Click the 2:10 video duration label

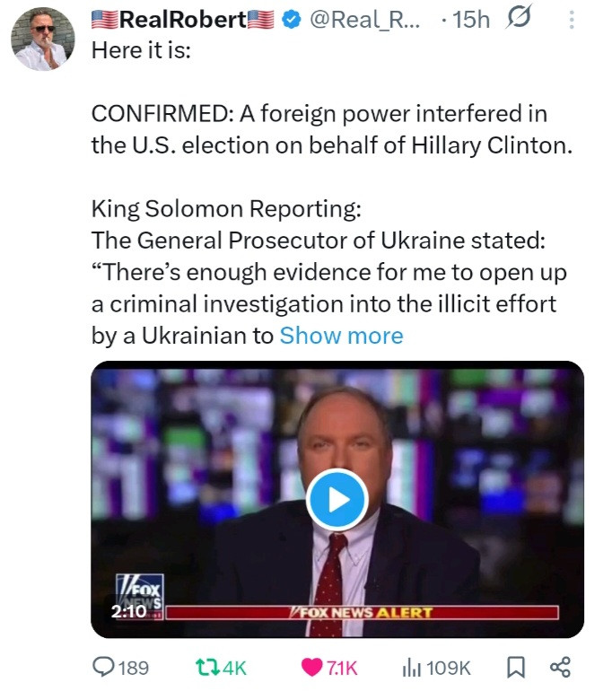click(x=128, y=611)
